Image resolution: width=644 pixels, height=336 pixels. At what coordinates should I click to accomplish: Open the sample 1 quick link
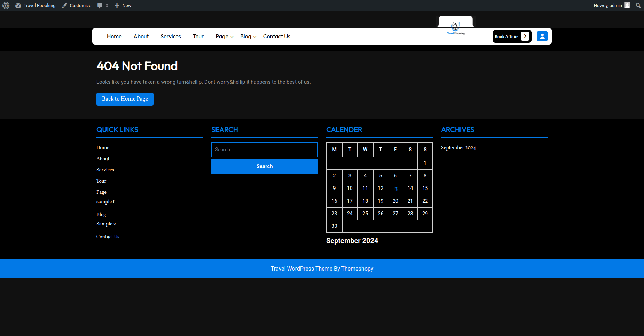point(105,202)
